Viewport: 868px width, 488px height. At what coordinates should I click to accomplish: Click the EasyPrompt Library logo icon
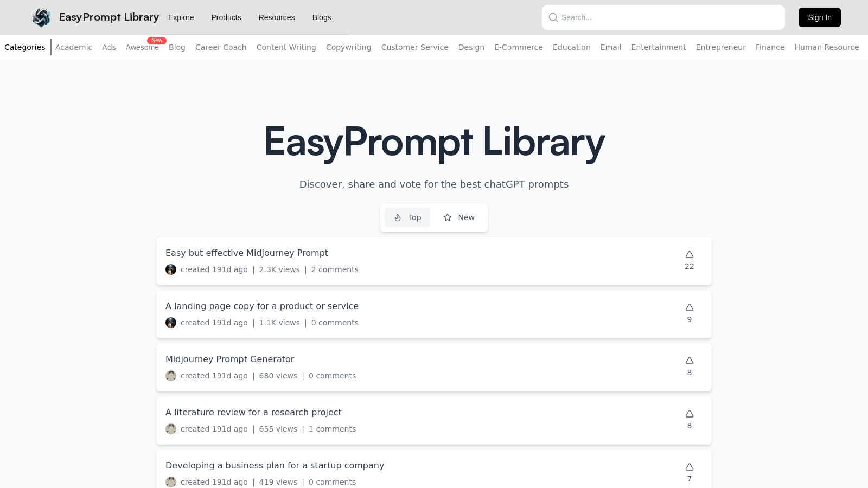pos(41,17)
